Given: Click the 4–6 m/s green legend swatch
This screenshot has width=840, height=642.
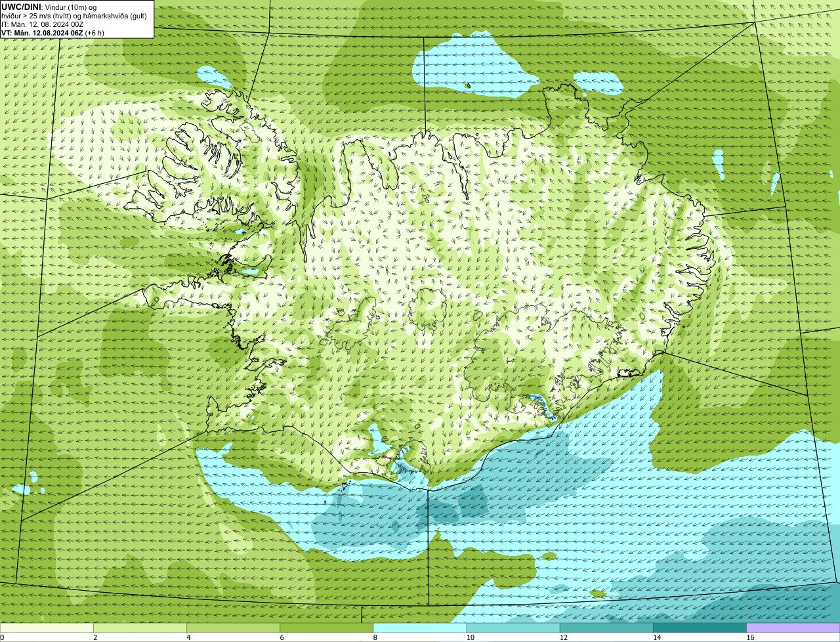Looking at the screenshot, I should coord(234,628).
